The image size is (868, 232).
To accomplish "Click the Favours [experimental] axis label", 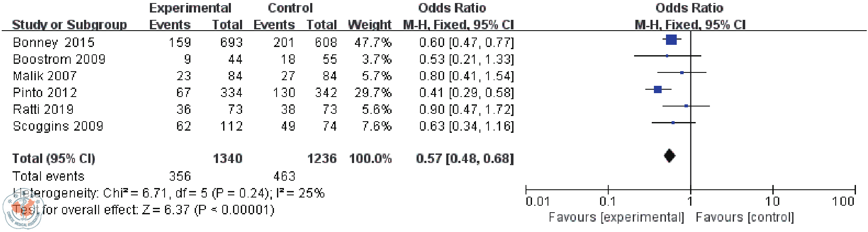I will 616,217.
